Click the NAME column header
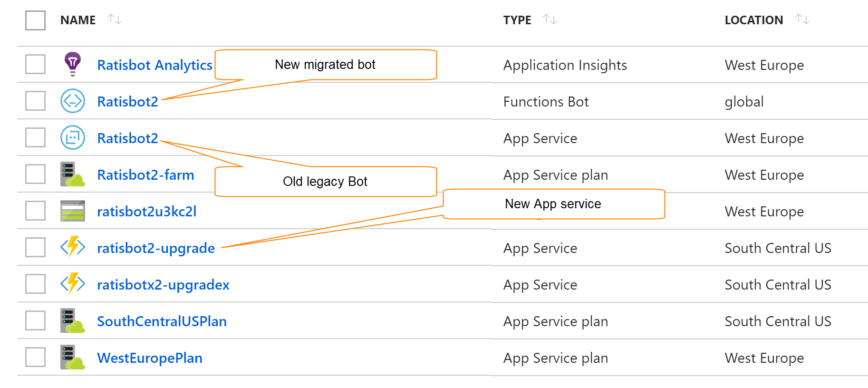This screenshot has width=868, height=388. tap(77, 20)
